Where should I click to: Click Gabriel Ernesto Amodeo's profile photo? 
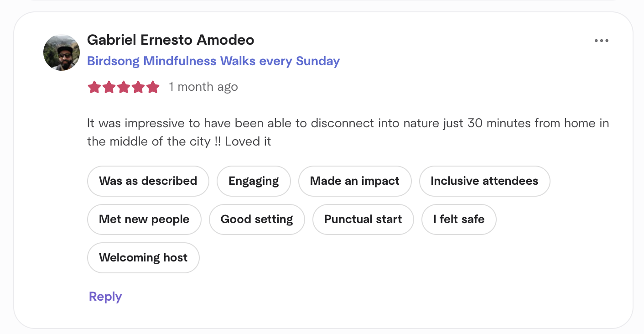(x=62, y=52)
